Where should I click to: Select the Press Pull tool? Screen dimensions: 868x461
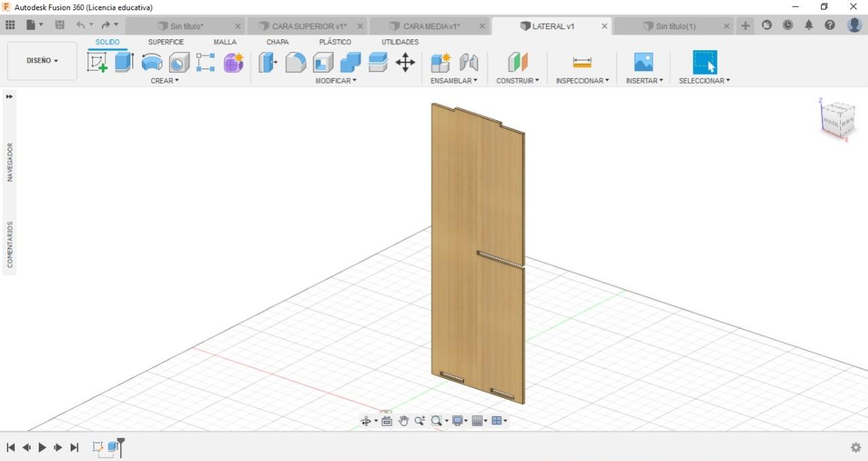click(x=268, y=62)
